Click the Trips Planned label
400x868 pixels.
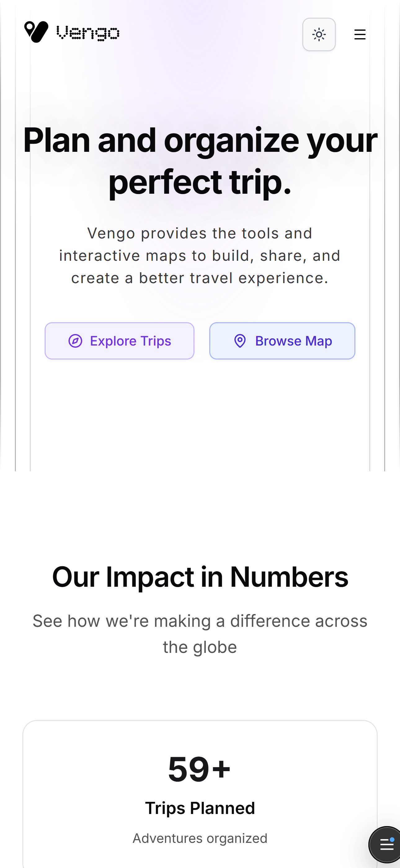click(x=200, y=808)
